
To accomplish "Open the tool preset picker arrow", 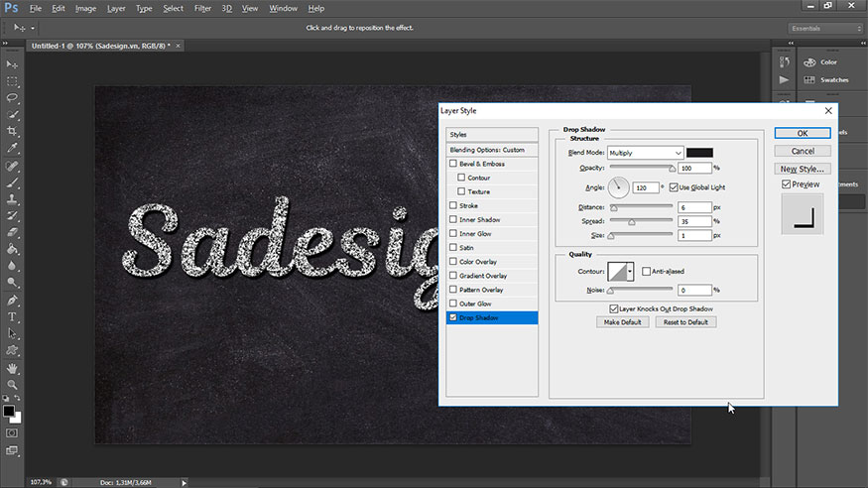I will pyautogui.click(x=32, y=28).
